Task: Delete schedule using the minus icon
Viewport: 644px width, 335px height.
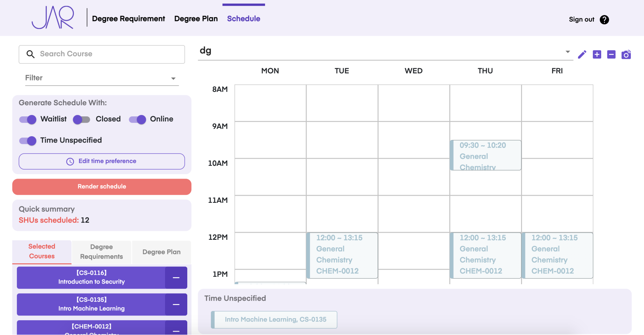Action: pos(611,54)
